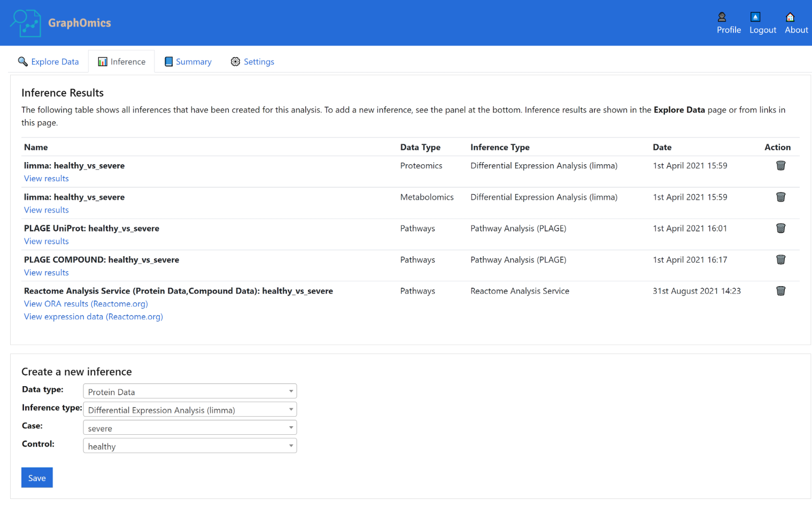View results for PLAGE UniProt
This screenshot has width=812, height=507.
(x=47, y=241)
